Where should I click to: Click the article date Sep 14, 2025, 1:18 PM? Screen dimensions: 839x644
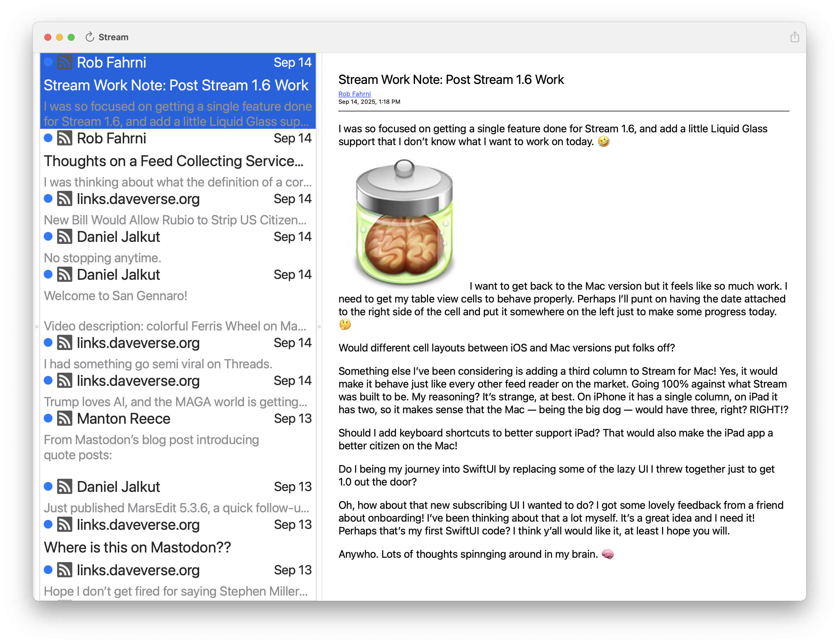pos(369,102)
